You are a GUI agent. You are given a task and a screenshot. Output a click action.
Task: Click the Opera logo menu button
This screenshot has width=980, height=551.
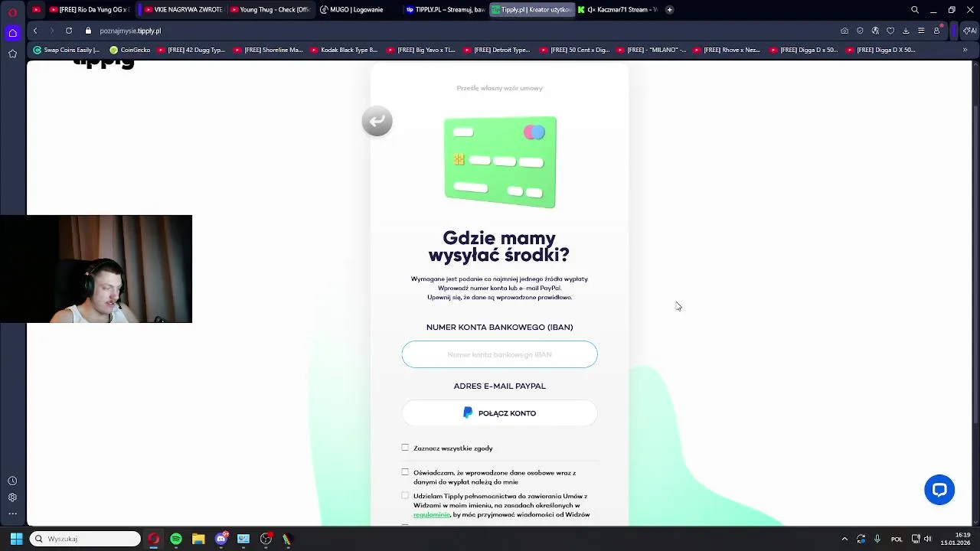coord(12,11)
